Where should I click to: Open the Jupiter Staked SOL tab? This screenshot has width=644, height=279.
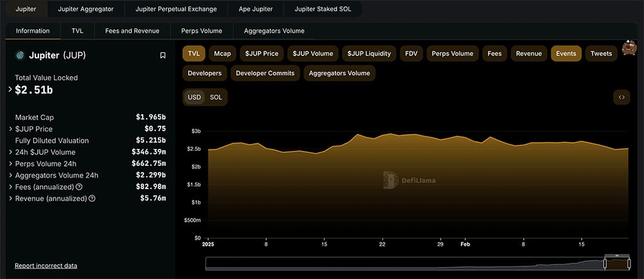point(323,9)
